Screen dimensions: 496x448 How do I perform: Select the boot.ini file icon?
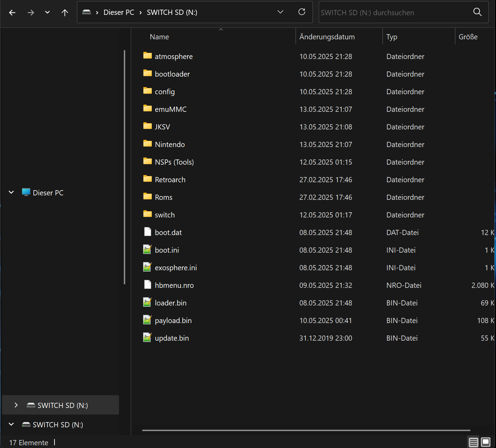click(x=148, y=249)
